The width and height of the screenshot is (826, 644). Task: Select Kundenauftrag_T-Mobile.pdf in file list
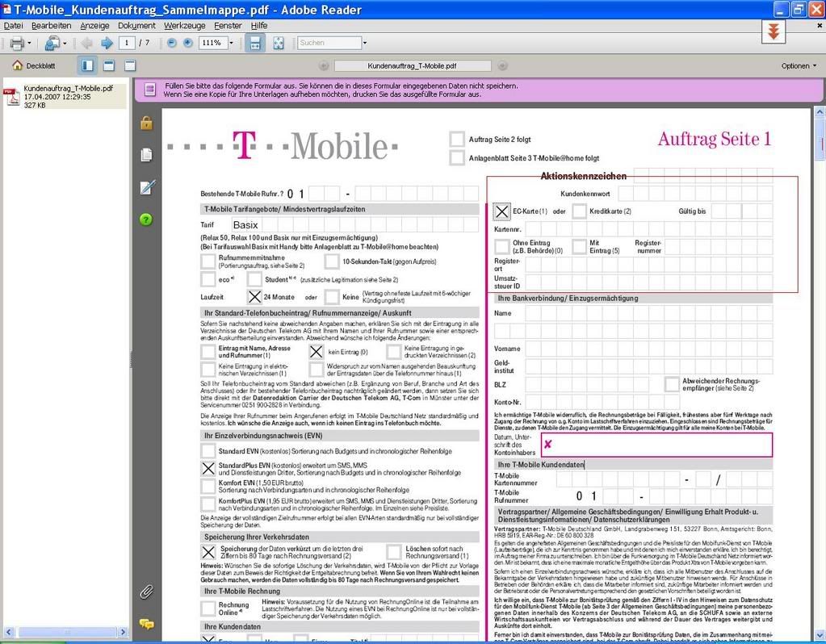(65, 96)
